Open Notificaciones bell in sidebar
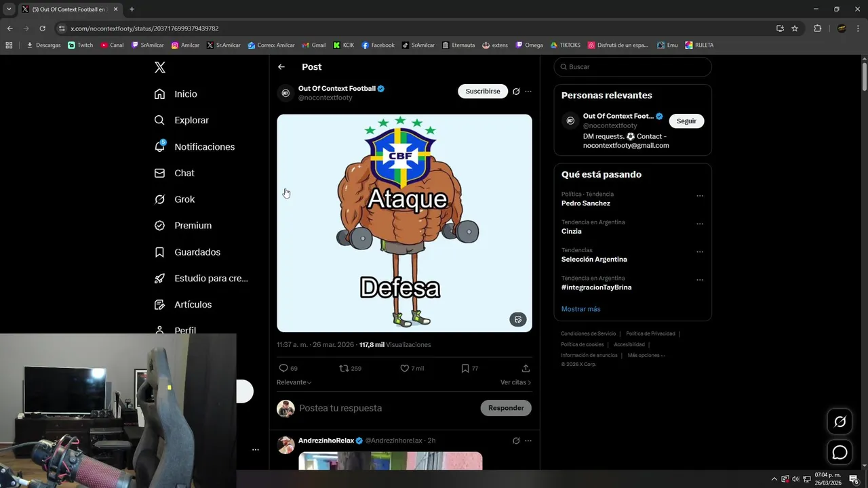868x488 pixels. coord(194,146)
